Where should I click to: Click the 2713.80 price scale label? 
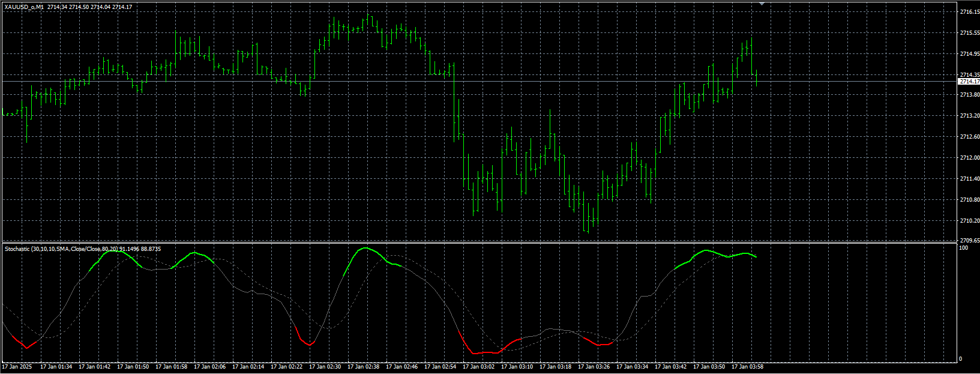[969, 95]
